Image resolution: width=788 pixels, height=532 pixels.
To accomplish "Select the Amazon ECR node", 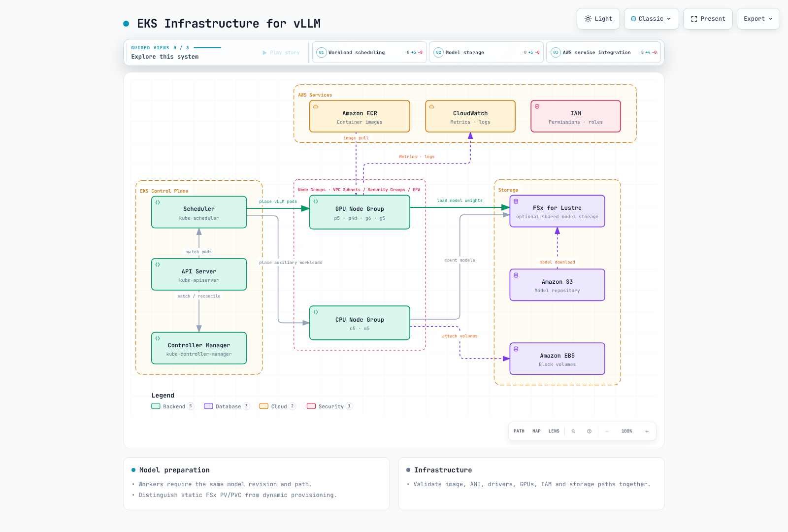I will [x=360, y=116].
